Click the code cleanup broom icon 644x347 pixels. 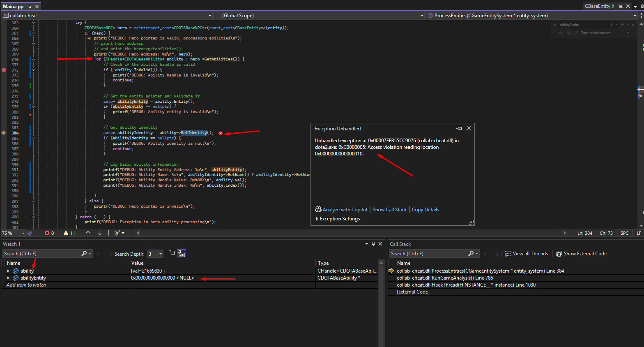click(117, 233)
